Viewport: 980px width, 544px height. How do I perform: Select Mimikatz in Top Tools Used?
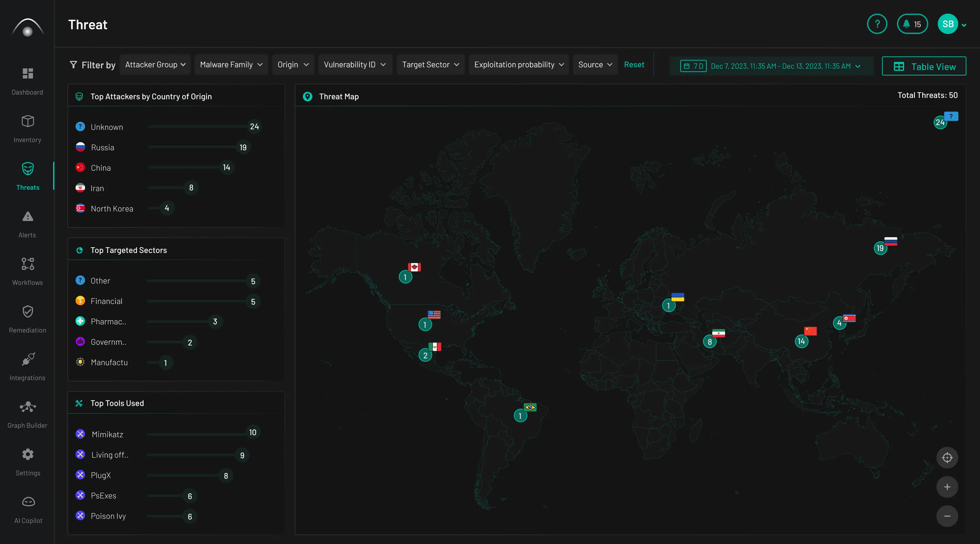point(168,434)
